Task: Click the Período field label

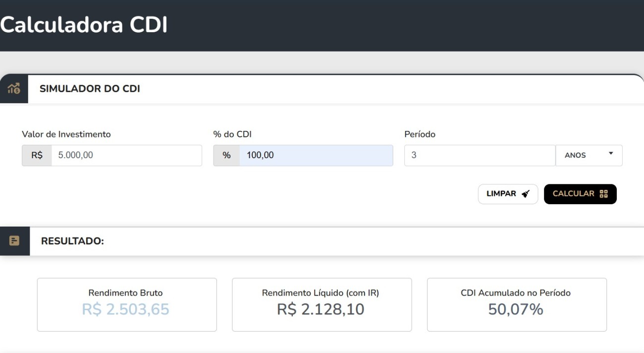Action: (x=420, y=134)
